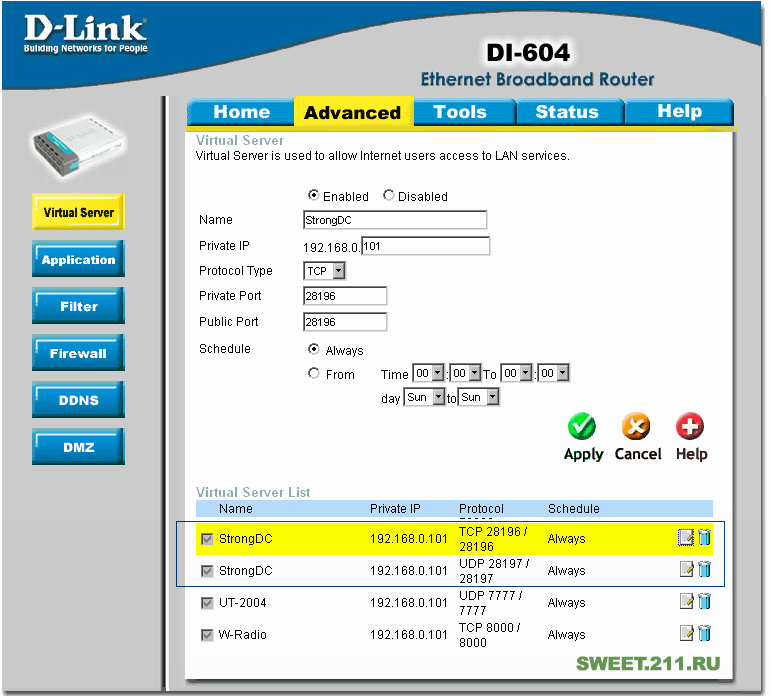Click the 'UDP 7777 / 7777' protocol cell
This screenshot has width=770, height=696.
point(491,603)
